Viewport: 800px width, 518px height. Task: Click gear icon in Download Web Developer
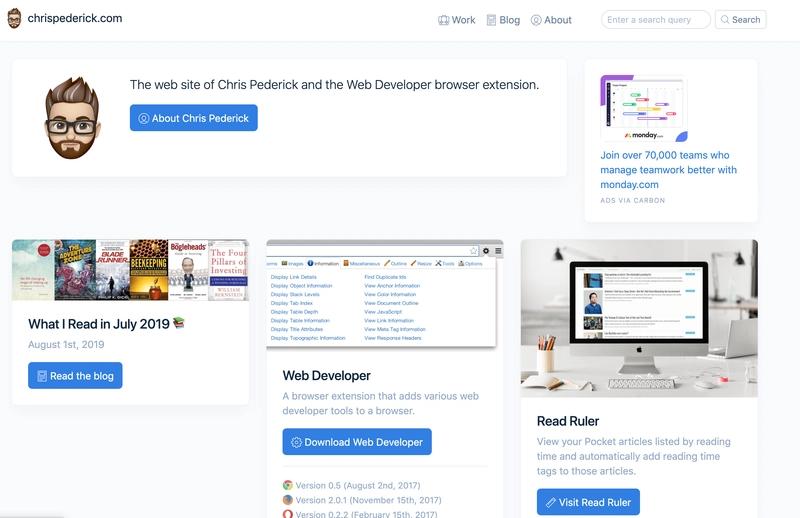pos(296,442)
